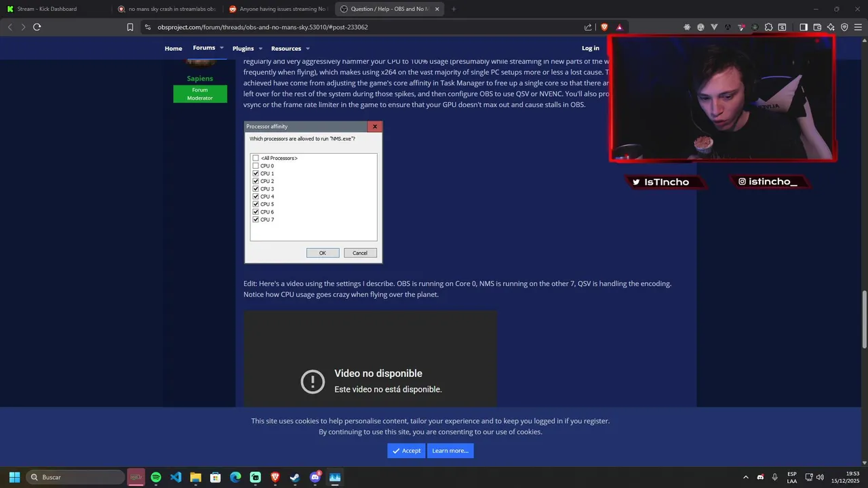Open Brave Shields lion icon
Viewport: 868px width, 488px height.
click(x=604, y=27)
